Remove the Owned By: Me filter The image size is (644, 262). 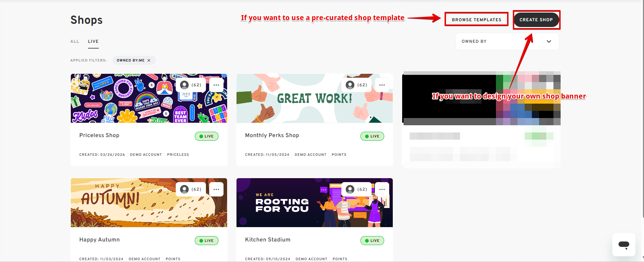[149, 60]
